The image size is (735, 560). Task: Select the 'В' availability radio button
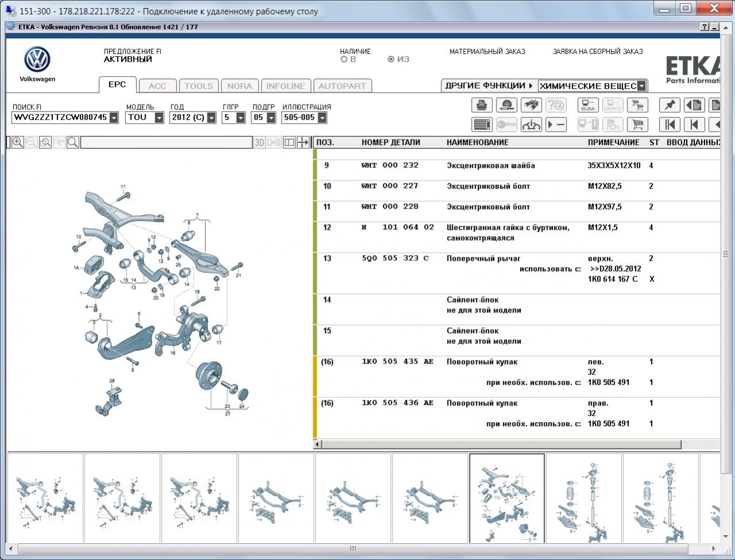pyautogui.click(x=344, y=59)
